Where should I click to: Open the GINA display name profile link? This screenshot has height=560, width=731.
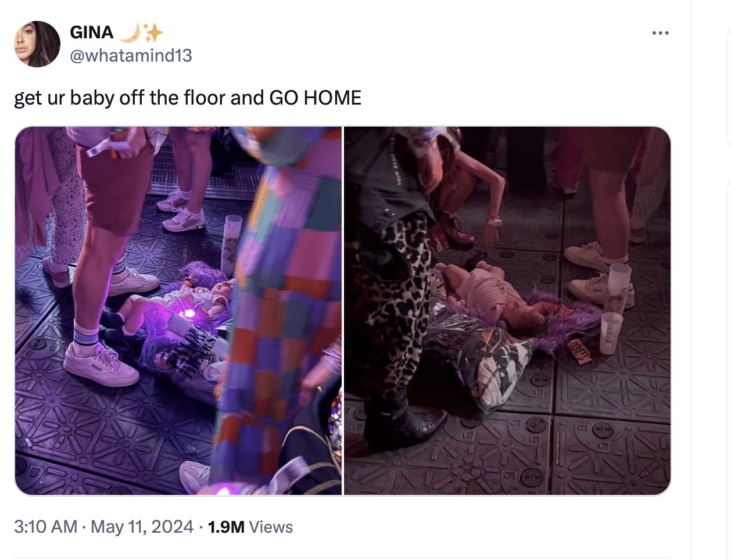click(91, 33)
